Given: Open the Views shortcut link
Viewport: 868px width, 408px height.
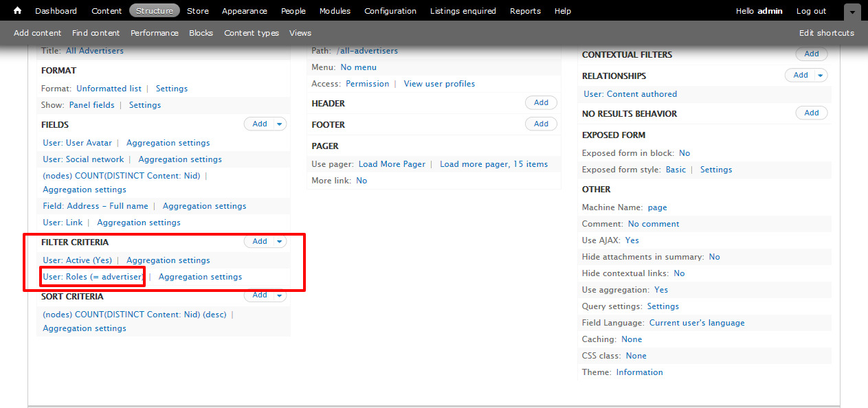Looking at the screenshot, I should point(300,33).
